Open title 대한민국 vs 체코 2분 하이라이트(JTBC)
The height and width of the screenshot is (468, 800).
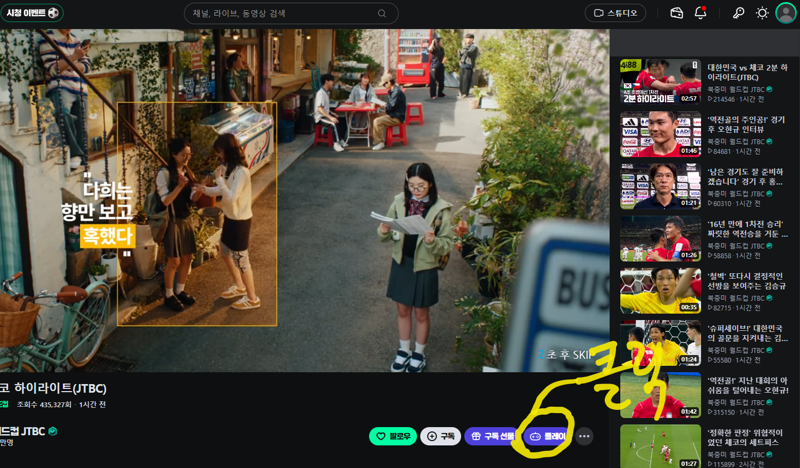pyautogui.click(x=747, y=72)
